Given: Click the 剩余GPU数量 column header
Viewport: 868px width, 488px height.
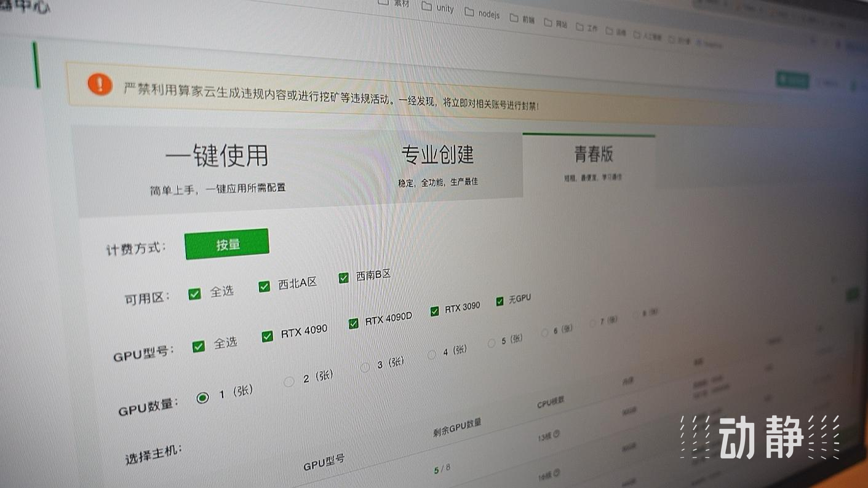Looking at the screenshot, I should 457,428.
